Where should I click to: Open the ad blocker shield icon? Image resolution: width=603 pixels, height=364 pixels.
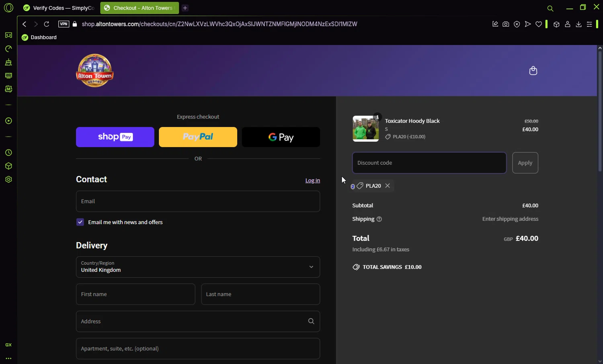coord(517,24)
